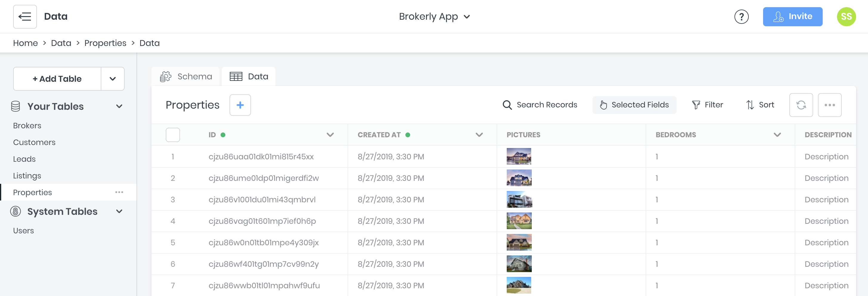Collapse the System Tables section
Viewport: 868px width, 296px height.
pos(119,211)
